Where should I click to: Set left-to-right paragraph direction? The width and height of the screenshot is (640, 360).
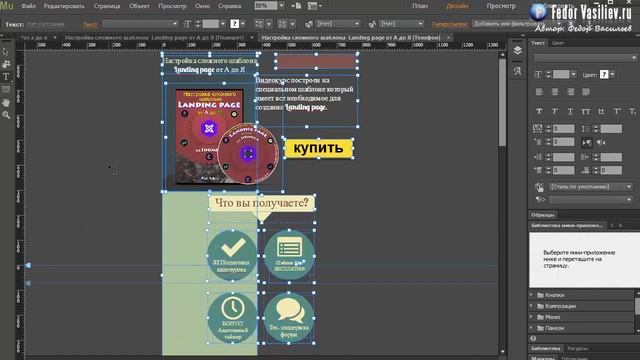[x=586, y=142]
